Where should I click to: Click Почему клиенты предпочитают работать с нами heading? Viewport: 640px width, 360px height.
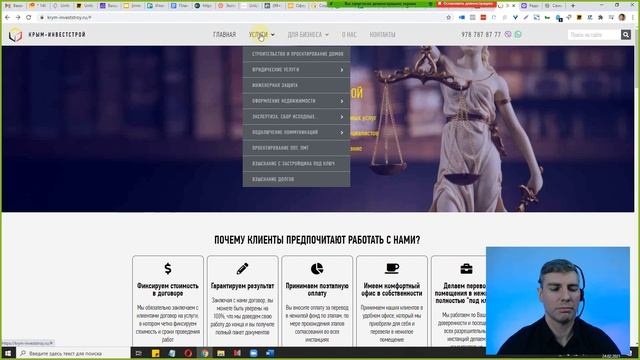[x=317, y=240]
